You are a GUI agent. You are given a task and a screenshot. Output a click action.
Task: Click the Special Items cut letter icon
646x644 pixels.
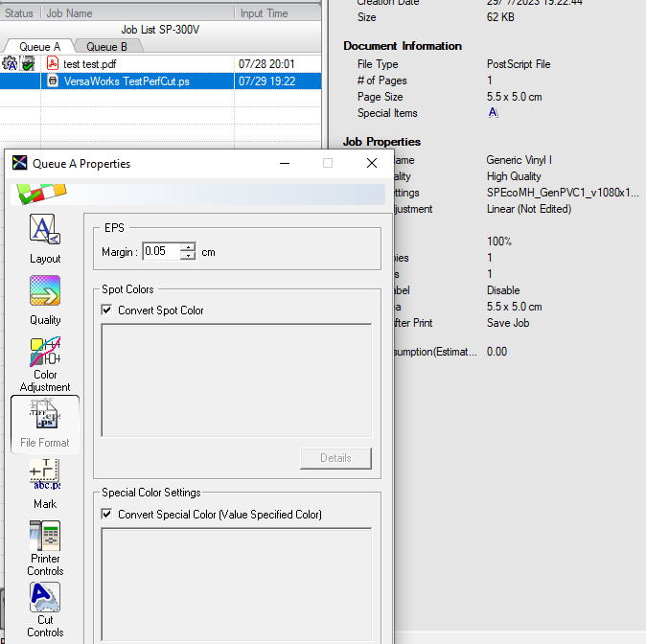click(x=493, y=112)
